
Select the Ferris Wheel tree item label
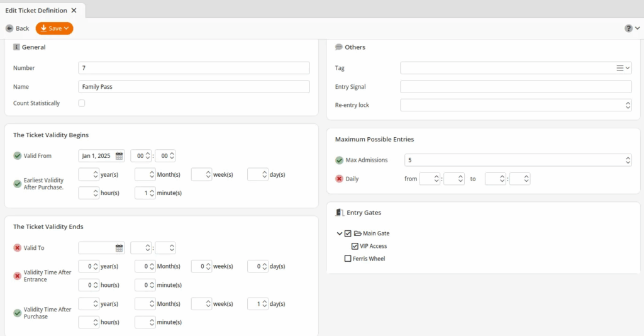pos(369,259)
